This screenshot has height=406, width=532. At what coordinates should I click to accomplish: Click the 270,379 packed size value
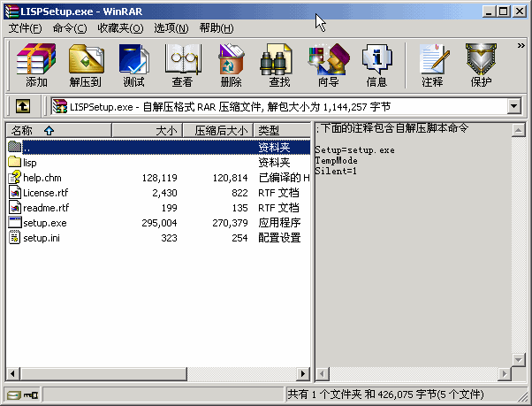(x=230, y=223)
